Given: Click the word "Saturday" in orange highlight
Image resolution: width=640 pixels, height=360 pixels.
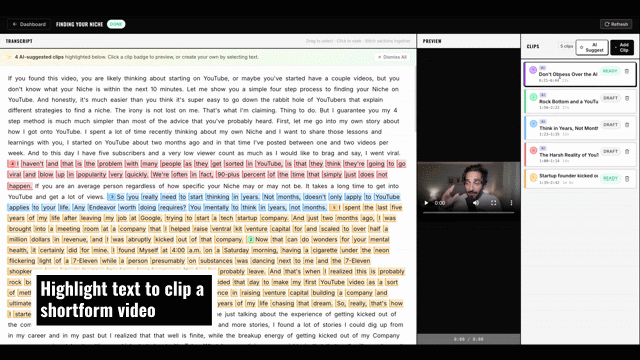Looking at the screenshot, I should point(236,250).
